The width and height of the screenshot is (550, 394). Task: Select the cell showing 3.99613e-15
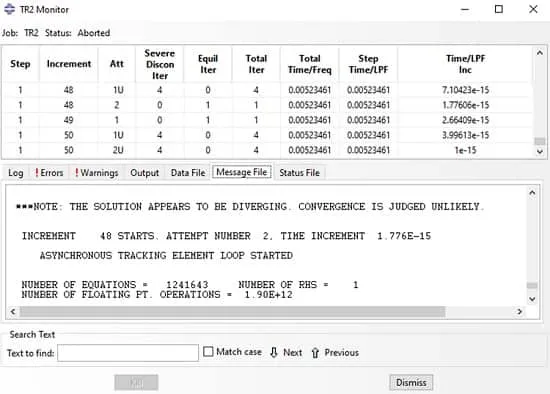(x=465, y=135)
